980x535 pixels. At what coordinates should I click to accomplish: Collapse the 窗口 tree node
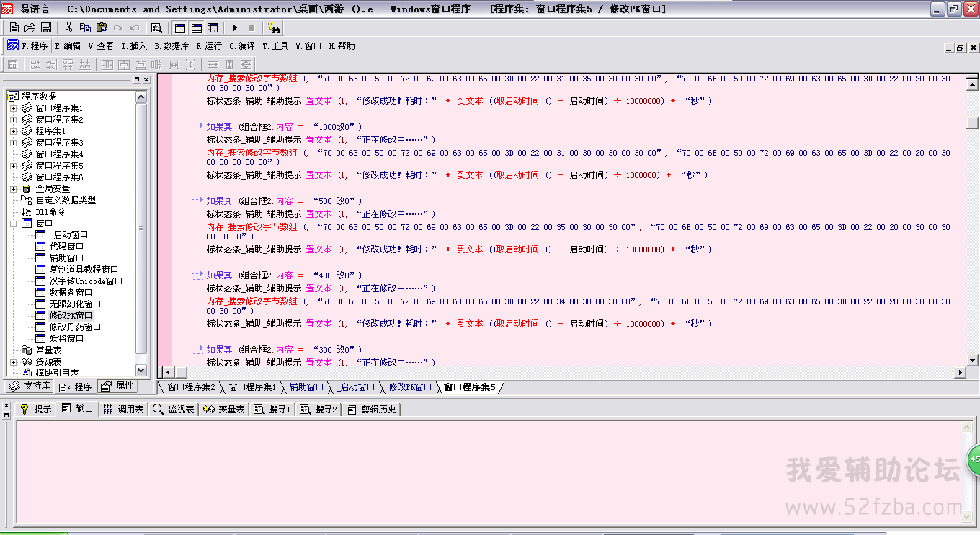point(13,224)
